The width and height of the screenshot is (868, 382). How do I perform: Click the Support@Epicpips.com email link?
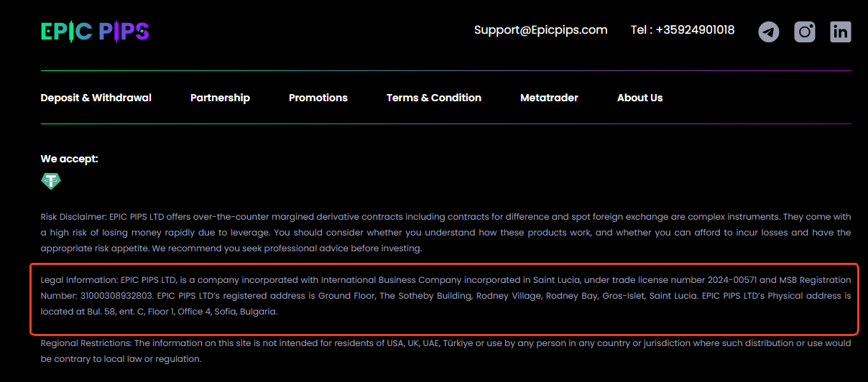tap(541, 30)
